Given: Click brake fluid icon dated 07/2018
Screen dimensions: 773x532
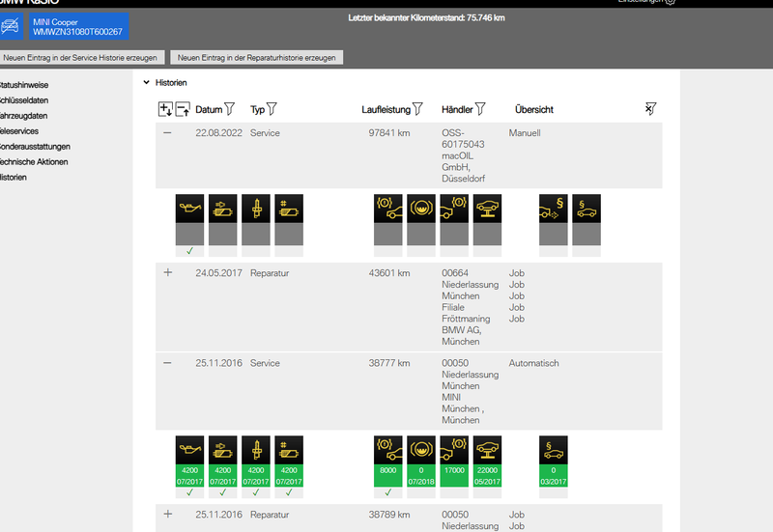Looking at the screenshot, I should [421, 450].
